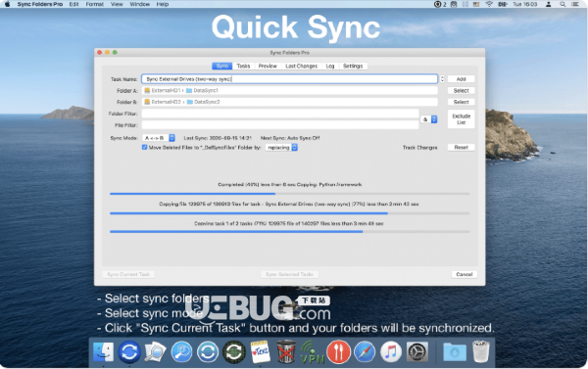Click the Reset button
This screenshot has width=588, height=369.
click(462, 147)
